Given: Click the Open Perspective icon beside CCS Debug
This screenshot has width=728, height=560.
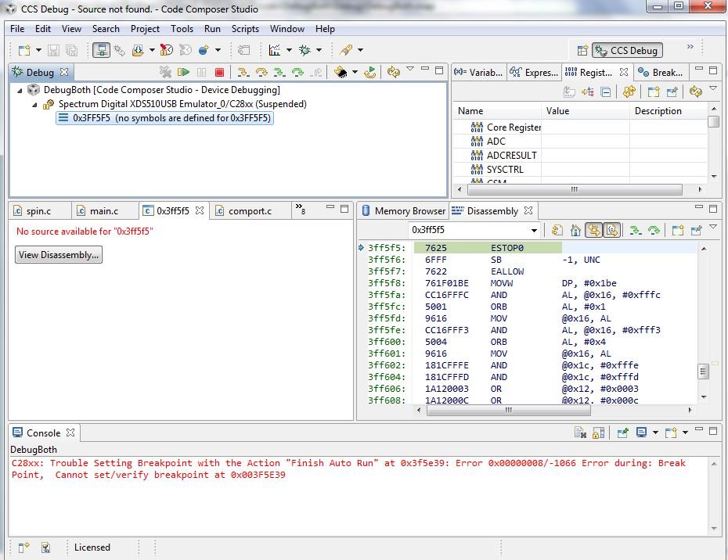Looking at the screenshot, I should tap(582, 50).
